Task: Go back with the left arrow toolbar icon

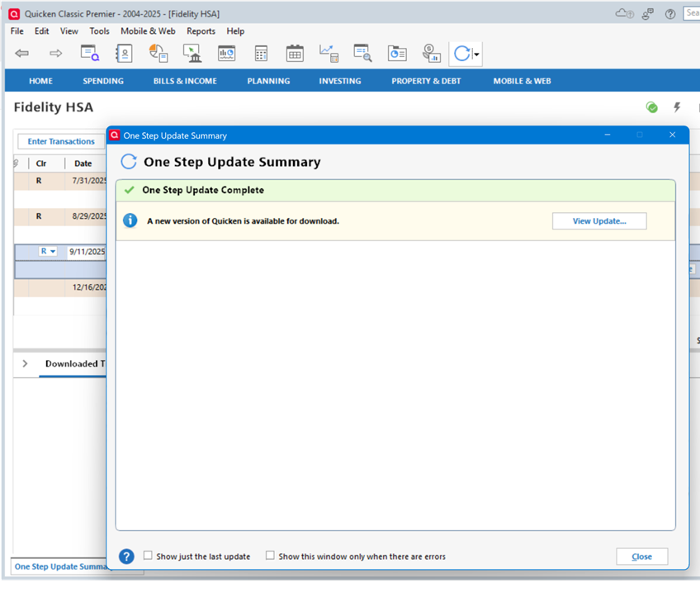Action: 21,54
